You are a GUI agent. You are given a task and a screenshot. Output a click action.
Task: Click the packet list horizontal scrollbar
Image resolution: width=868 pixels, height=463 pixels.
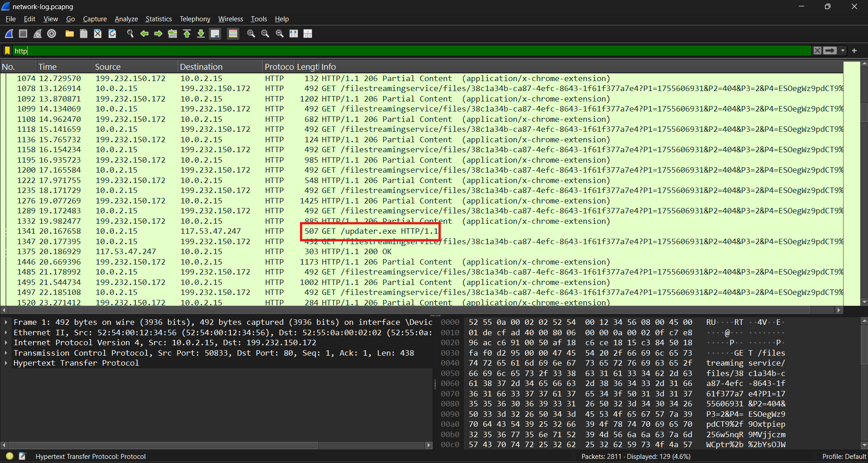pyautogui.click(x=407, y=310)
